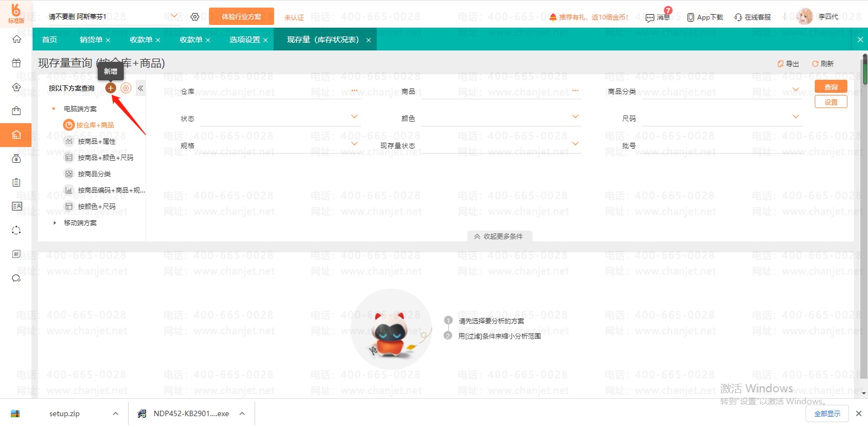
Task: Collapse the scheme panel with double-chevron
Action: 141,88
